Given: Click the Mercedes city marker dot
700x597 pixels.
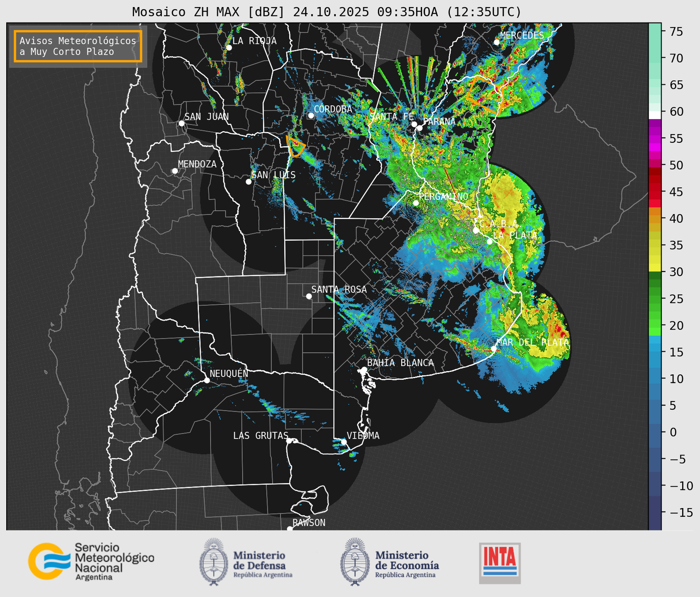Looking at the screenshot, I should [497, 42].
